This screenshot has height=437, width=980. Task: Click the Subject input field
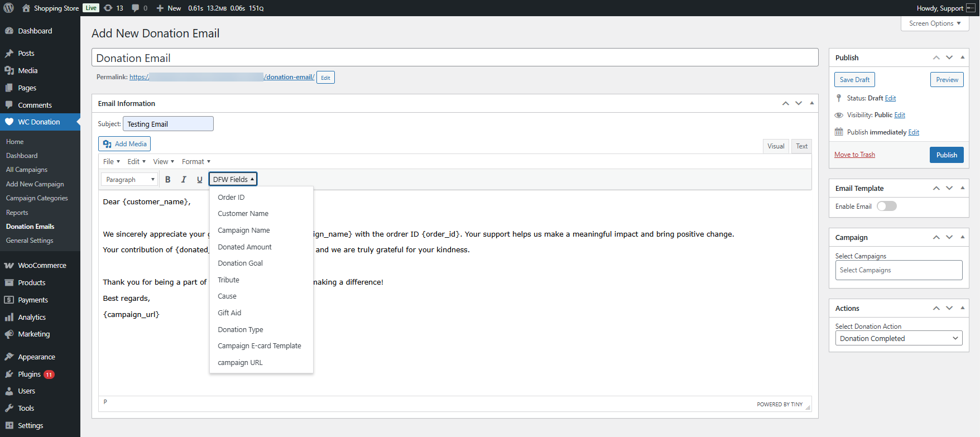[168, 124]
